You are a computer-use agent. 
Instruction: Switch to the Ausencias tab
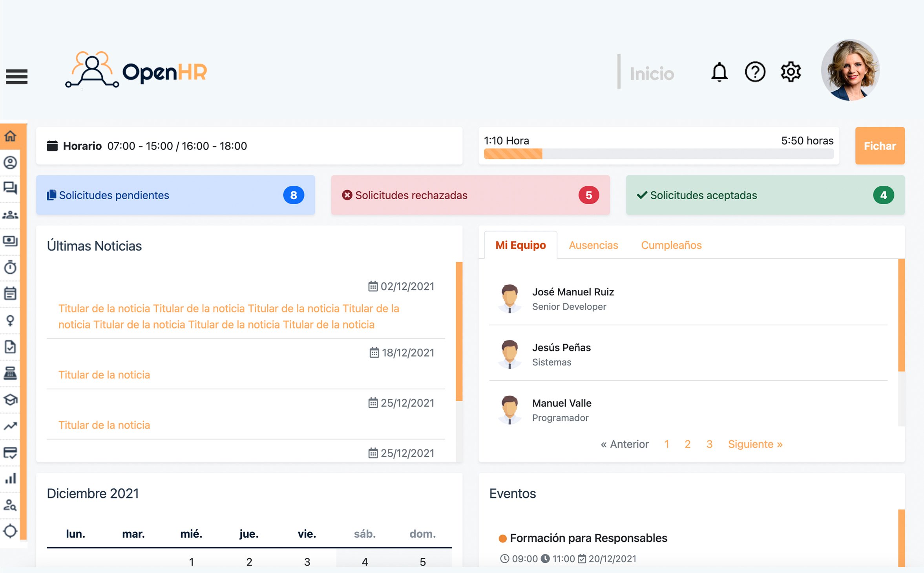[593, 244]
